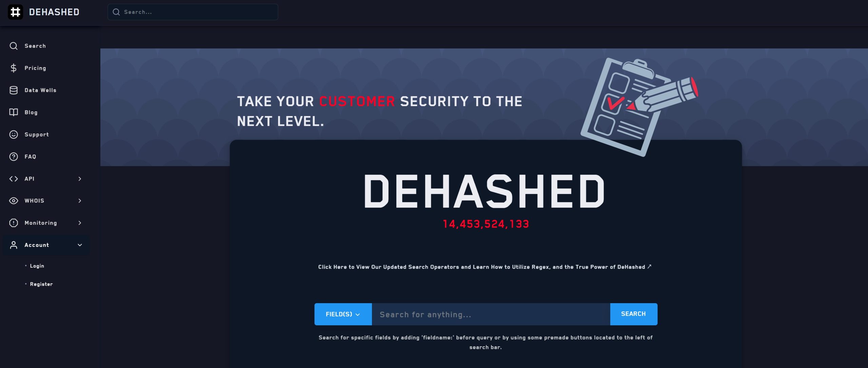Collapse the Account menu section
This screenshot has width=868, height=368.
tap(46, 245)
